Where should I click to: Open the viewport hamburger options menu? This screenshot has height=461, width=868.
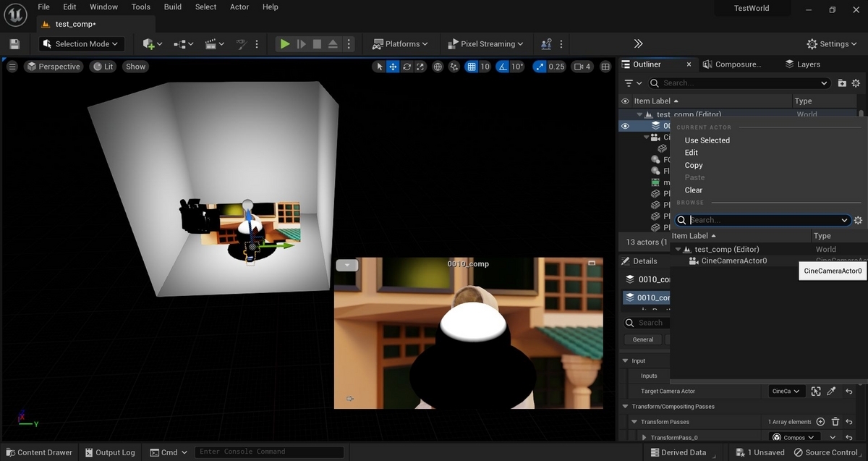point(12,67)
